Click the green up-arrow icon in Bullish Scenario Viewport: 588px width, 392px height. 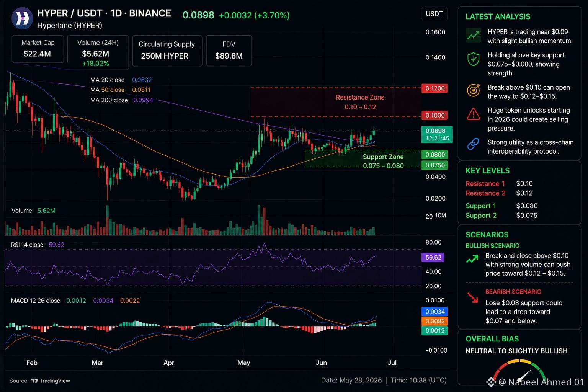(472, 259)
